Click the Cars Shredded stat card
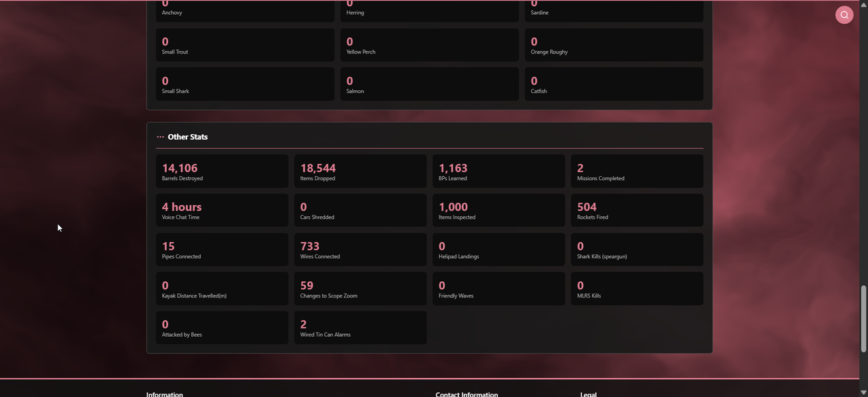The width and height of the screenshot is (868, 397). (x=360, y=210)
